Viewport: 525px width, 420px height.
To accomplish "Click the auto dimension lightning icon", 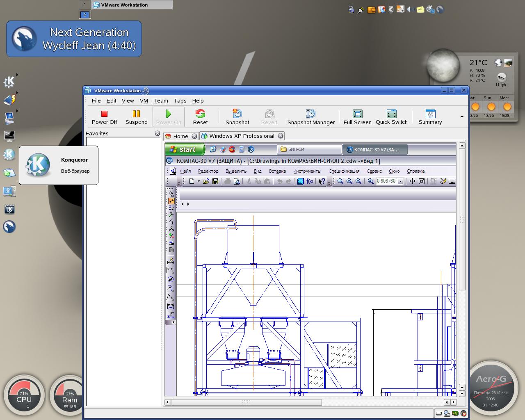I will click(170, 261).
